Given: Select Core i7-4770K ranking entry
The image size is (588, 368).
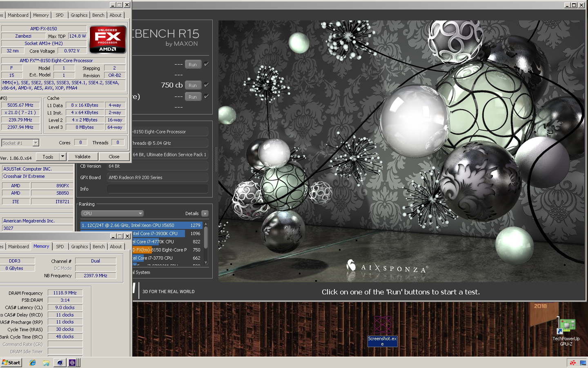Looking at the screenshot, I should point(167,242).
